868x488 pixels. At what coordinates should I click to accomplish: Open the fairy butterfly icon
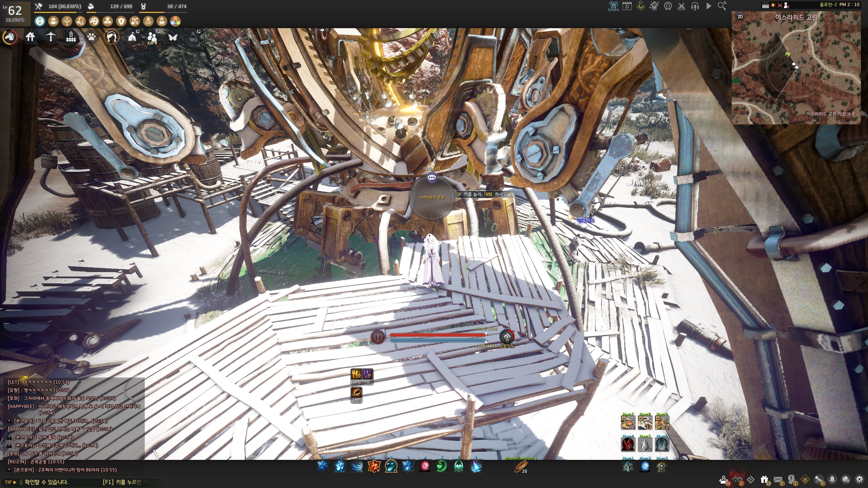click(x=173, y=37)
